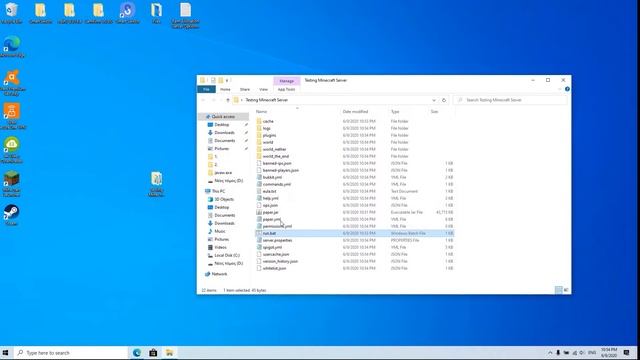Sort files by Name column
Image resolution: width=640 pixels, height=360 pixels.
[297, 111]
